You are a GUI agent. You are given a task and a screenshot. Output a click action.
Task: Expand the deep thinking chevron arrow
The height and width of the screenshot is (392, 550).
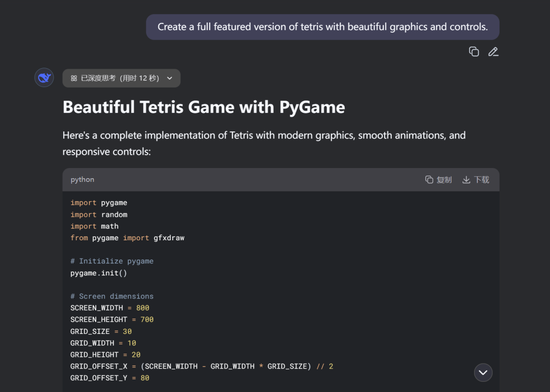click(x=170, y=78)
